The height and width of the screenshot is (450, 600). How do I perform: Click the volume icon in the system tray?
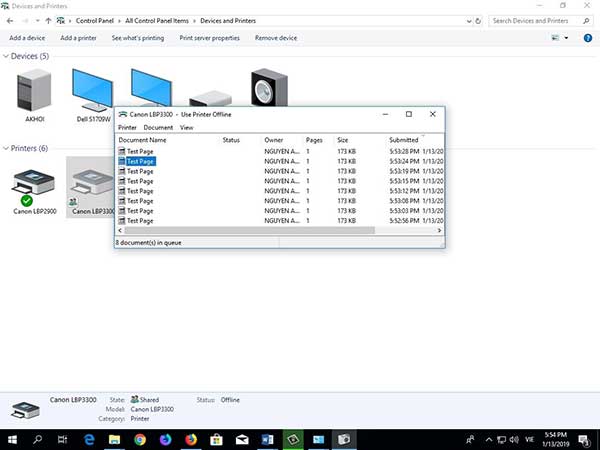click(514, 440)
